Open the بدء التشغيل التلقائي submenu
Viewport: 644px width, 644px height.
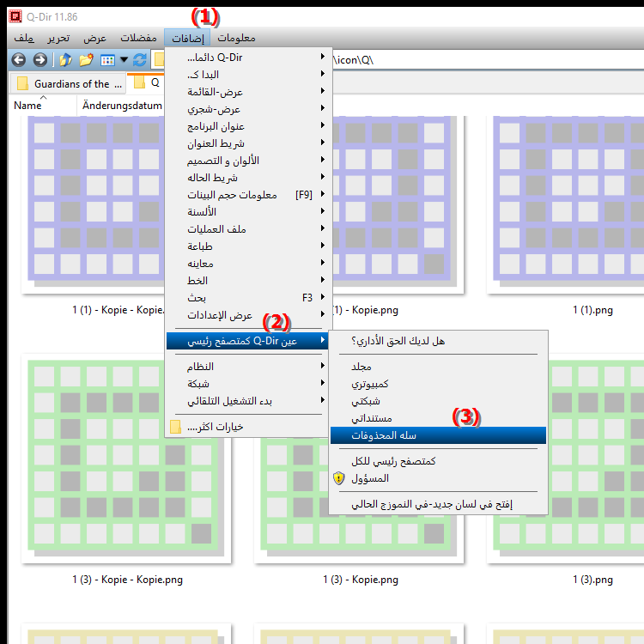248,401
